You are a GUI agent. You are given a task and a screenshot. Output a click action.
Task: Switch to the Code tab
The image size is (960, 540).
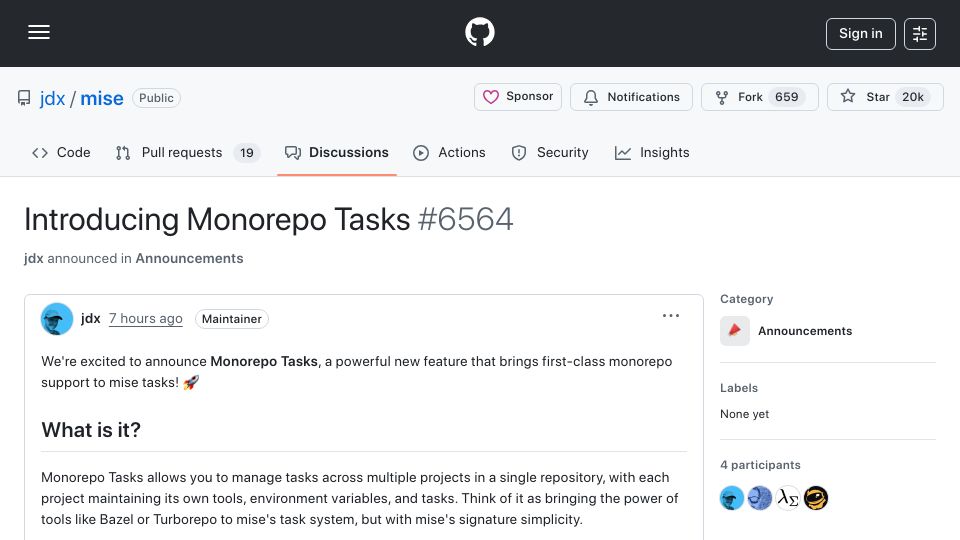[x=61, y=152]
